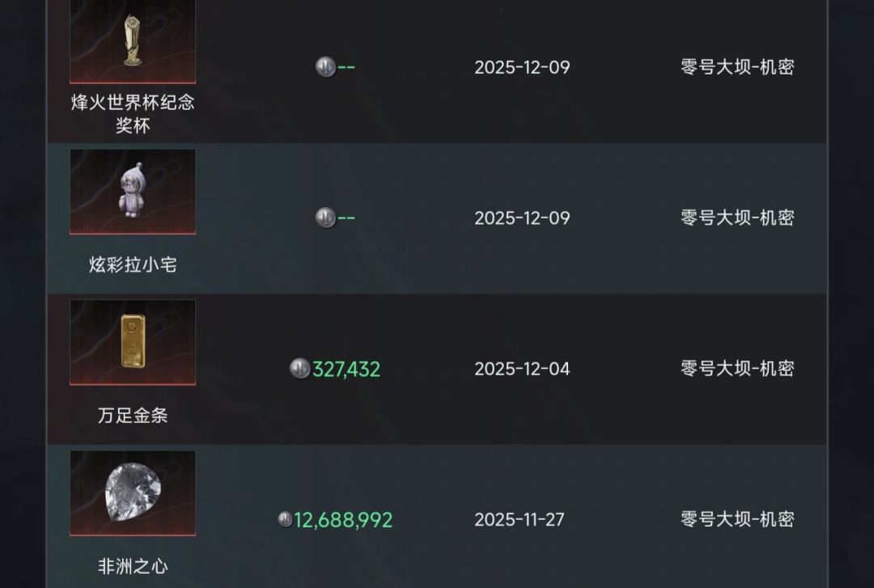Click the coin icon beside 327,432
Viewport: 874px width, 588px height.
(x=300, y=368)
